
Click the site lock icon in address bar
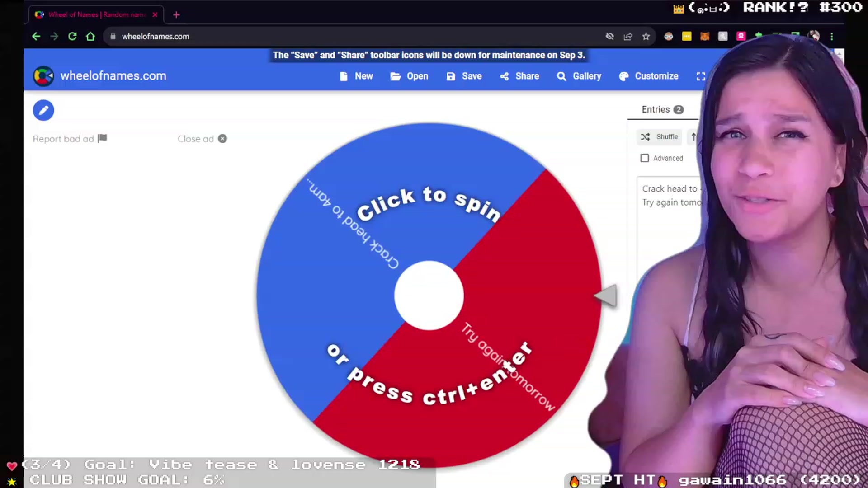(113, 36)
